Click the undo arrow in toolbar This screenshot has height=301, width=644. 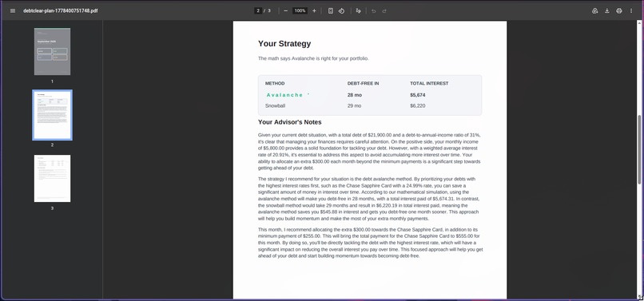(373, 10)
